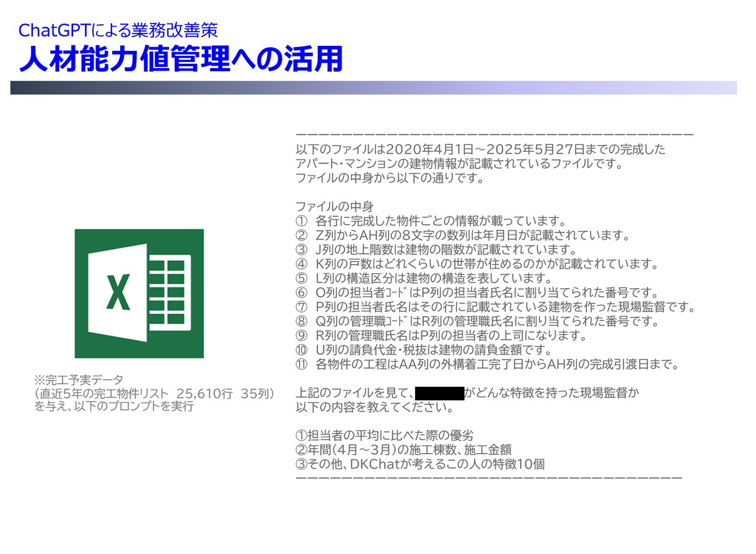Click the line mentioning 25,610行 35列
Image resolution: width=756 pixels, height=554 pixels.
click(x=155, y=394)
